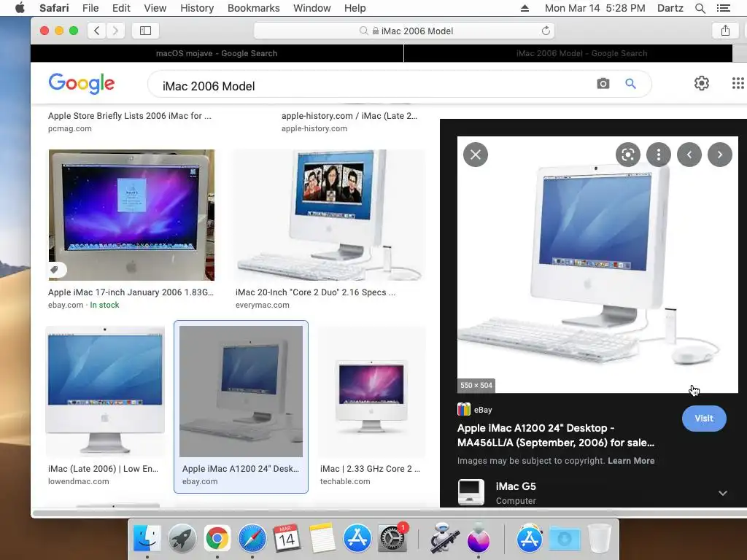Viewport: 747px width, 560px height.
Task: Open Finder from the Dock
Action: point(147,539)
